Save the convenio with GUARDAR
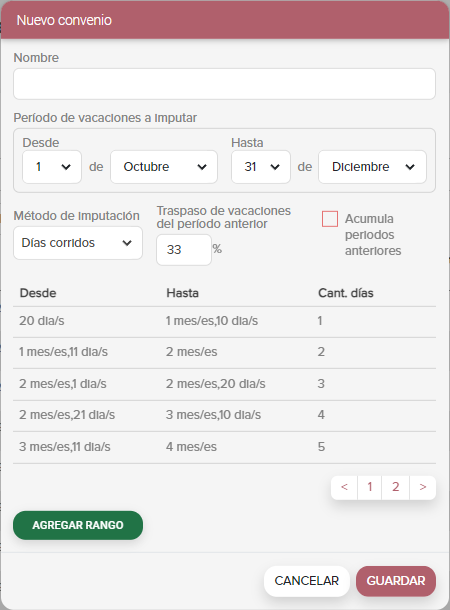This screenshot has width=450, height=610. click(x=396, y=581)
